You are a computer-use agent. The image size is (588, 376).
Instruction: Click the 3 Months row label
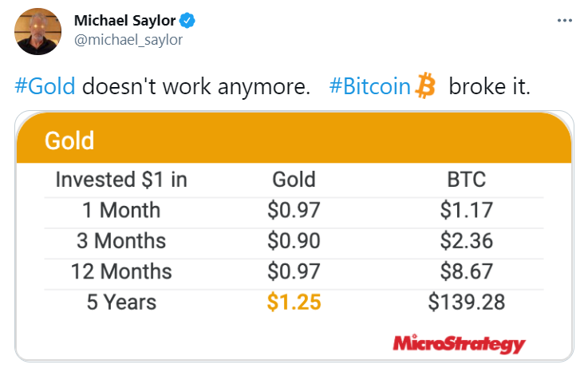point(121,240)
